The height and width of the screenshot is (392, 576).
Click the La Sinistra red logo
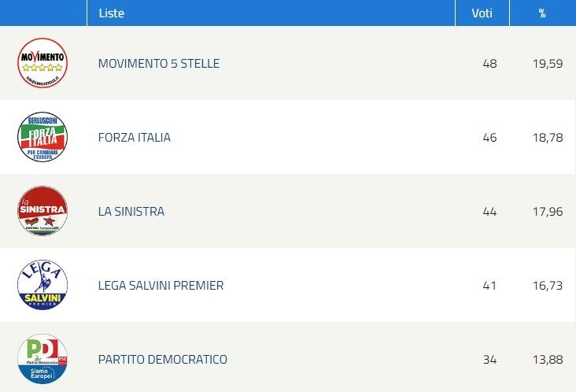coord(42,211)
